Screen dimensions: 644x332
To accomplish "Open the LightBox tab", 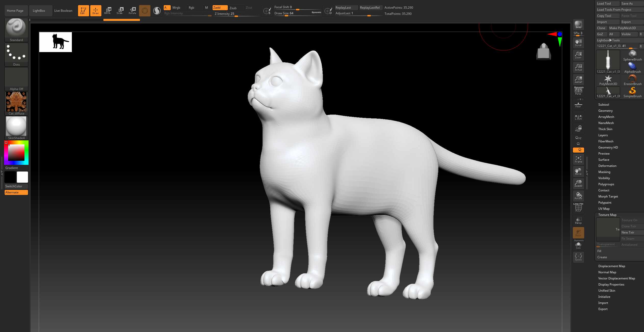I will [39, 11].
